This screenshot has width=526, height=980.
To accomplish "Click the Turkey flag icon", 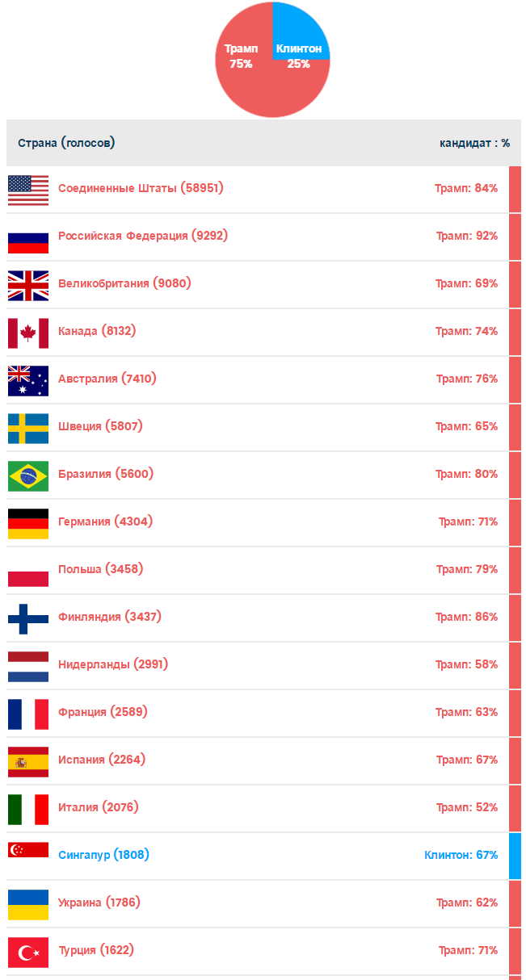I will coord(28,951).
